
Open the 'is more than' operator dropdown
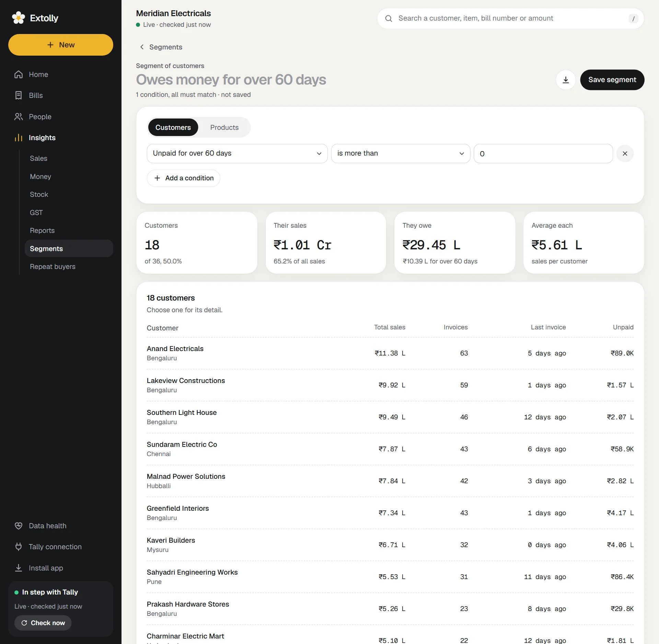click(x=401, y=154)
